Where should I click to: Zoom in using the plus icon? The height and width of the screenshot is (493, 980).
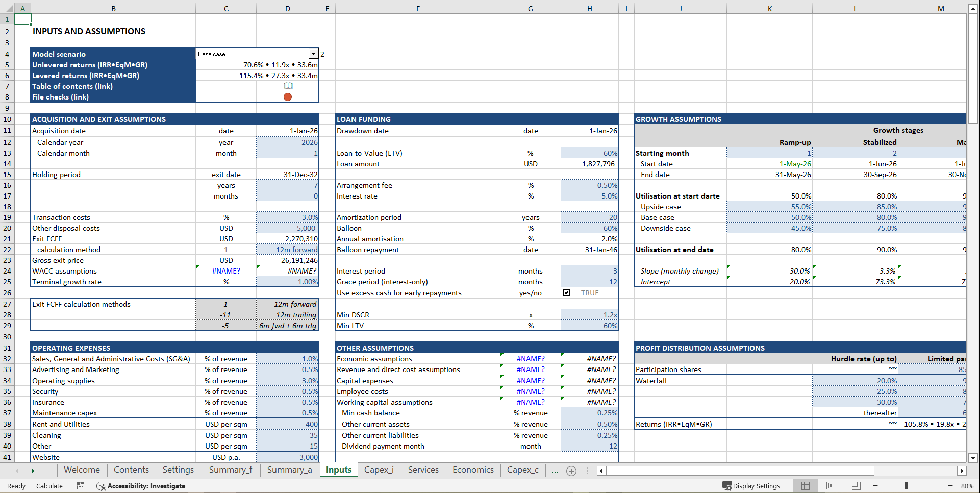pos(950,486)
